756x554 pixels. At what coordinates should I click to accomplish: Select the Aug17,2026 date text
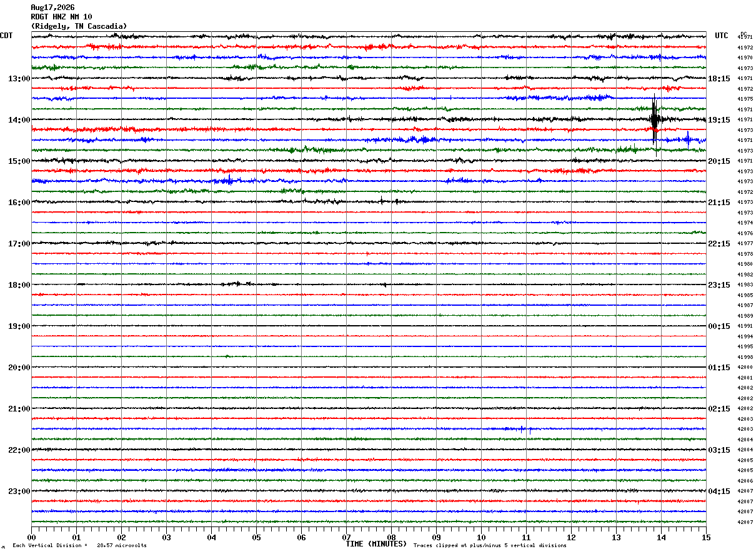[52, 8]
